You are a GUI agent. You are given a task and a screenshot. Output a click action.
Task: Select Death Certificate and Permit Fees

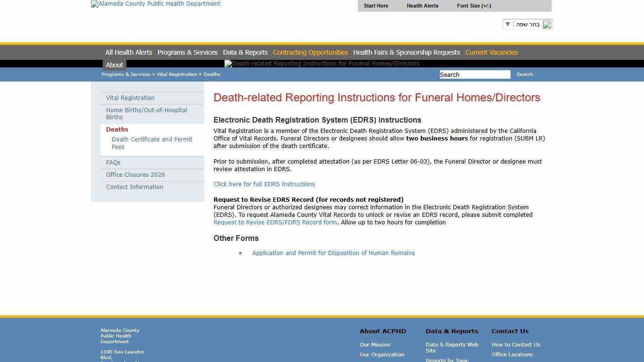(x=152, y=143)
